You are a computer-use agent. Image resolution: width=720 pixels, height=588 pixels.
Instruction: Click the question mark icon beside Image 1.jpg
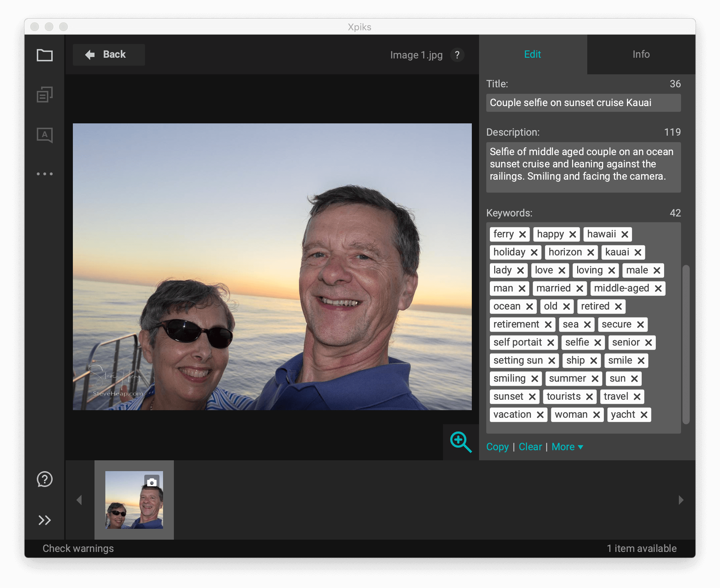click(457, 55)
